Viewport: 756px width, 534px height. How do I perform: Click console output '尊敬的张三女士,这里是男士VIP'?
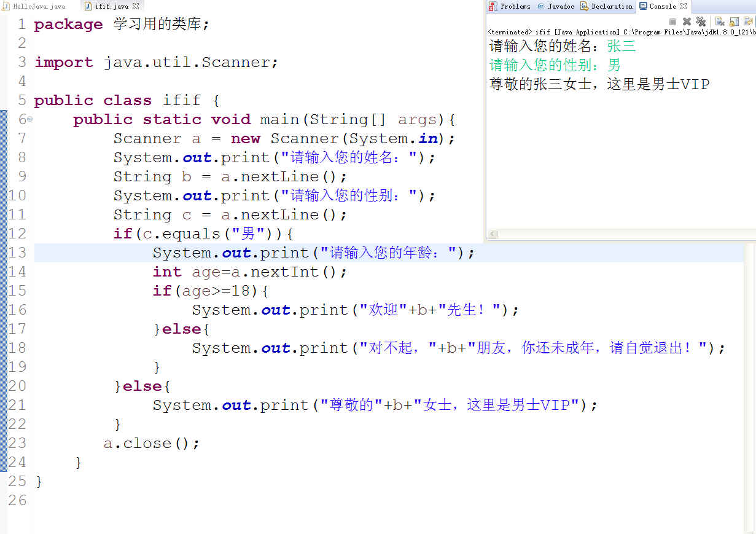pos(599,84)
